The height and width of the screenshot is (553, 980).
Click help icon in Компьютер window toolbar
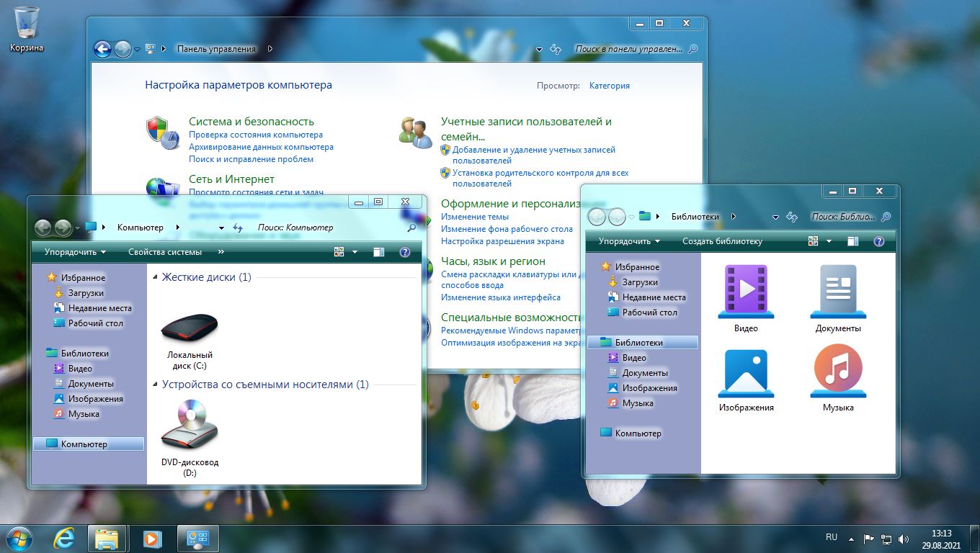click(405, 252)
